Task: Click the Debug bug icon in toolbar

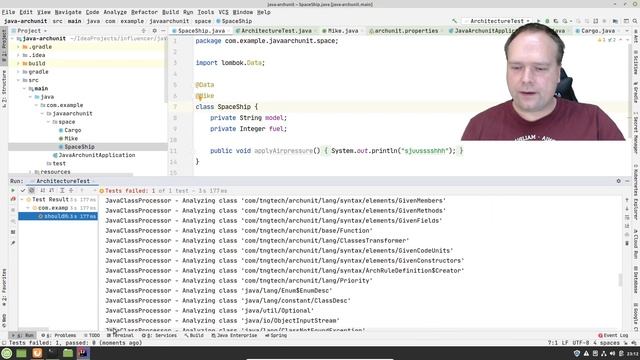Action: click(547, 21)
